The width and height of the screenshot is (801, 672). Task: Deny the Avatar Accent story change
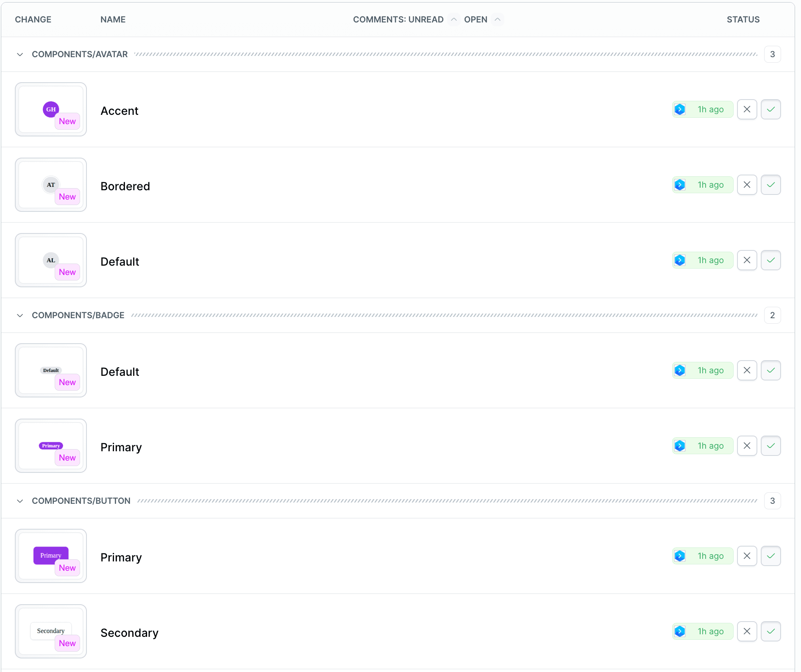click(x=747, y=109)
